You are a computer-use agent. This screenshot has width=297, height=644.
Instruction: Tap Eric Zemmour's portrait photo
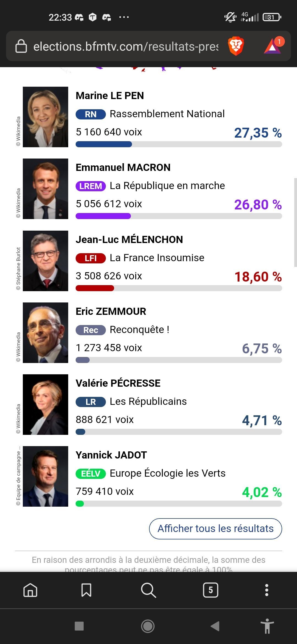point(45,333)
